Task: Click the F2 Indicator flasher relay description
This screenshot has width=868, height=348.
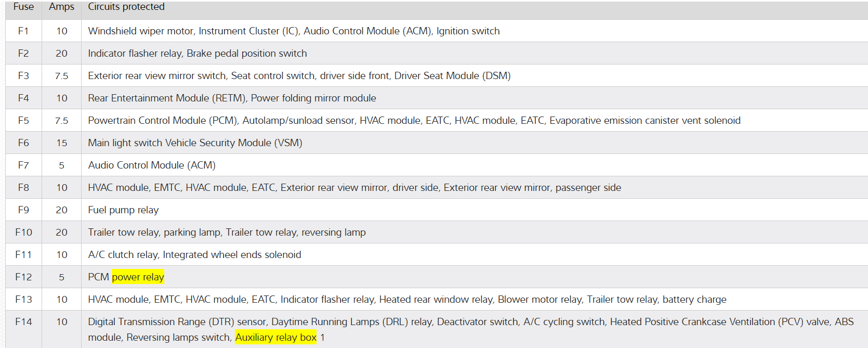Action: (197, 54)
